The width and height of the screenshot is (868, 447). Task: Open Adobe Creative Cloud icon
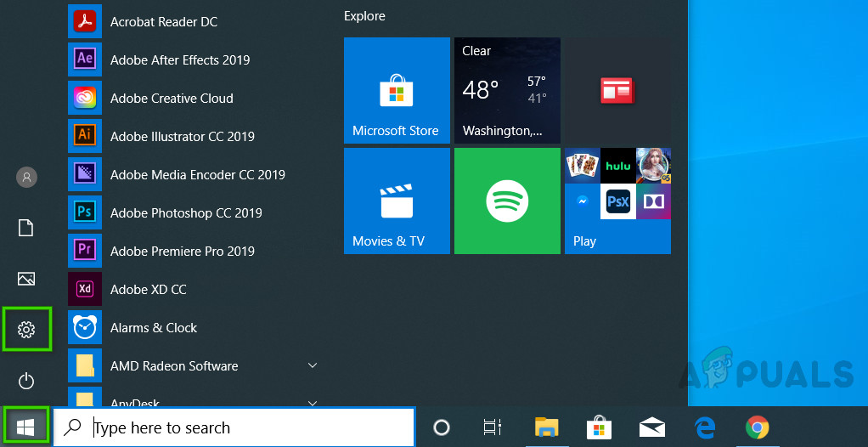pyautogui.click(x=85, y=98)
